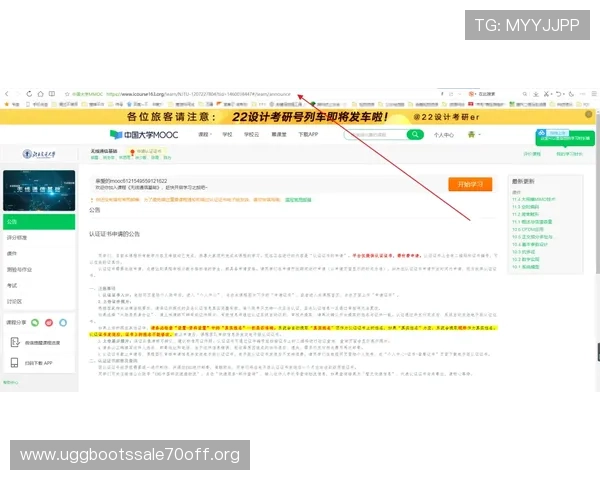
Task: Open the 慕课堂 navigation item
Action: click(x=279, y=134)
